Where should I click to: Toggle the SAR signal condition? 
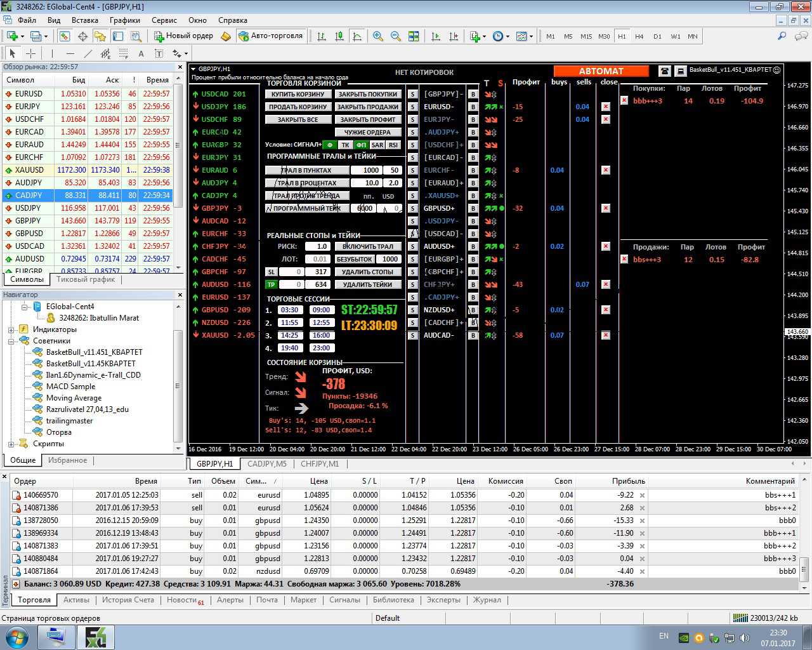click(x=377, y=145)
